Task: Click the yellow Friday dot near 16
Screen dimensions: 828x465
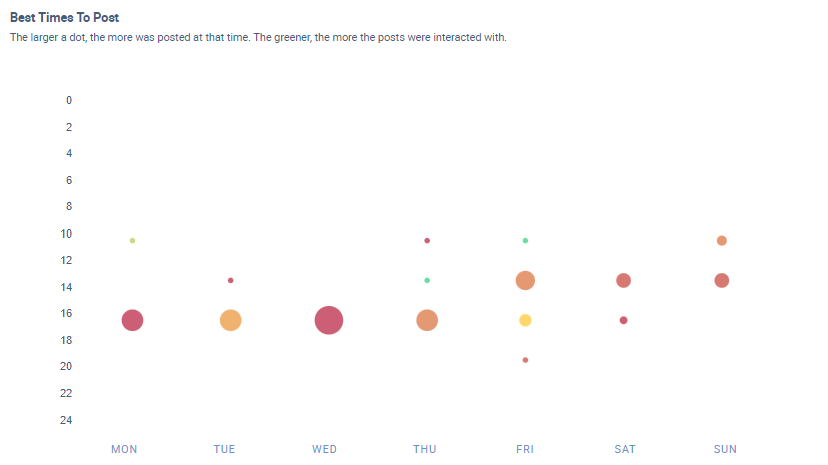Action: tap(525, 320)
